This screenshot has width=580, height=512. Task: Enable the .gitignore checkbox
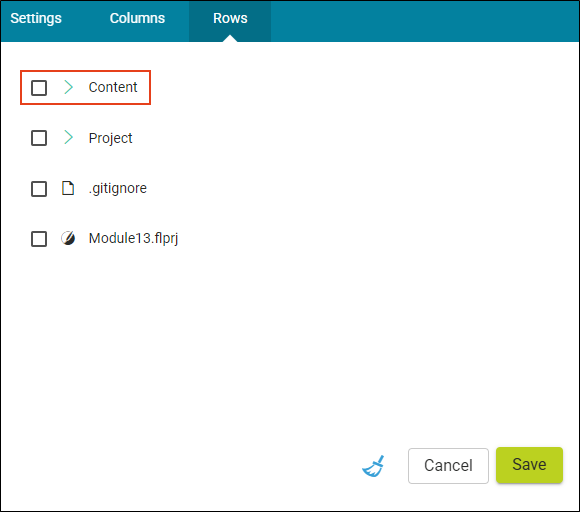click(39, 189)
